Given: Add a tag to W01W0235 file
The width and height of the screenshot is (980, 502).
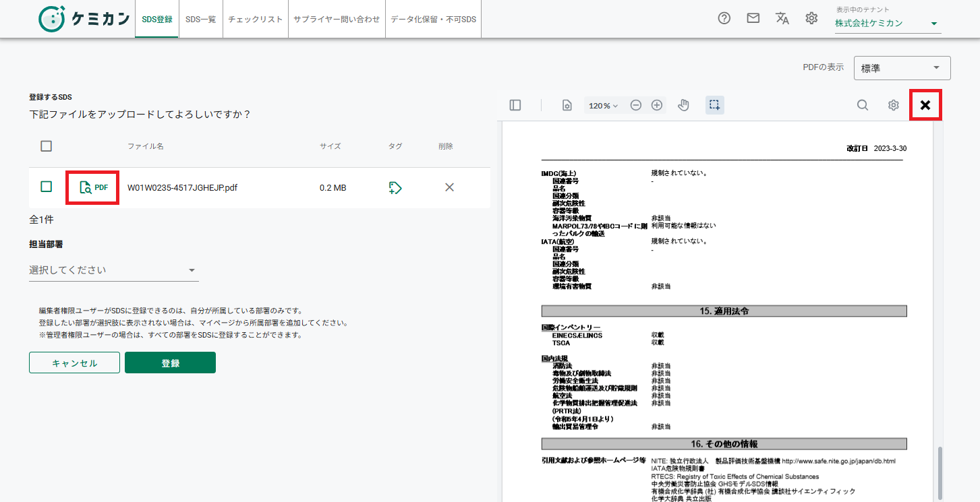Looking at the screenshot, I should [x=395, y=188].
